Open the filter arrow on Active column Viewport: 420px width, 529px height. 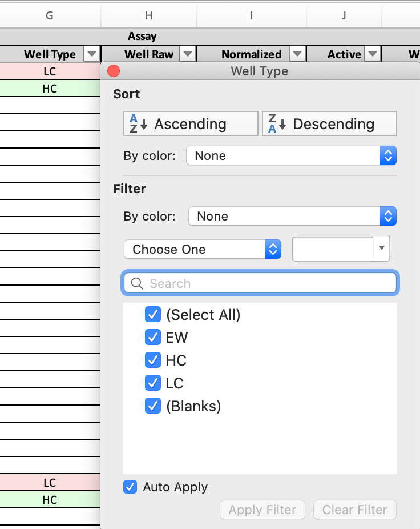click(x=372, y=54)
